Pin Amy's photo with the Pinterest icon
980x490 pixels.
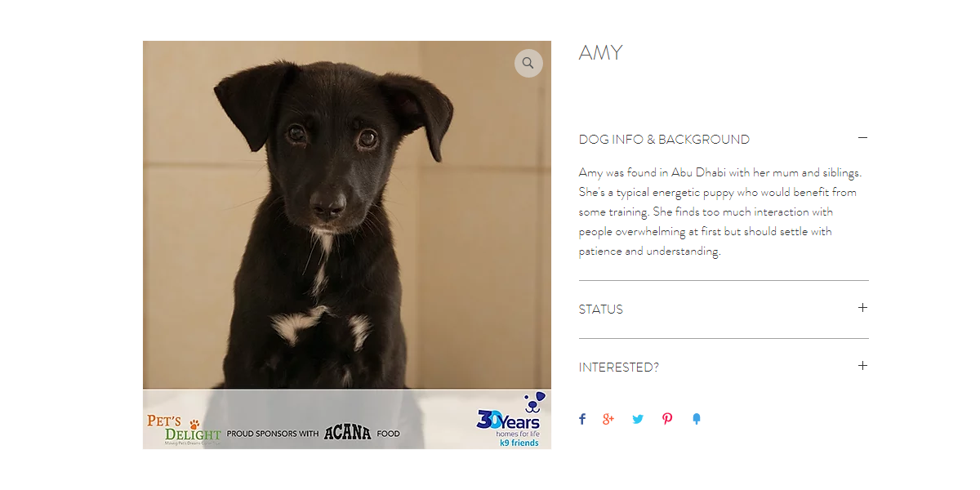pos(667,419)
